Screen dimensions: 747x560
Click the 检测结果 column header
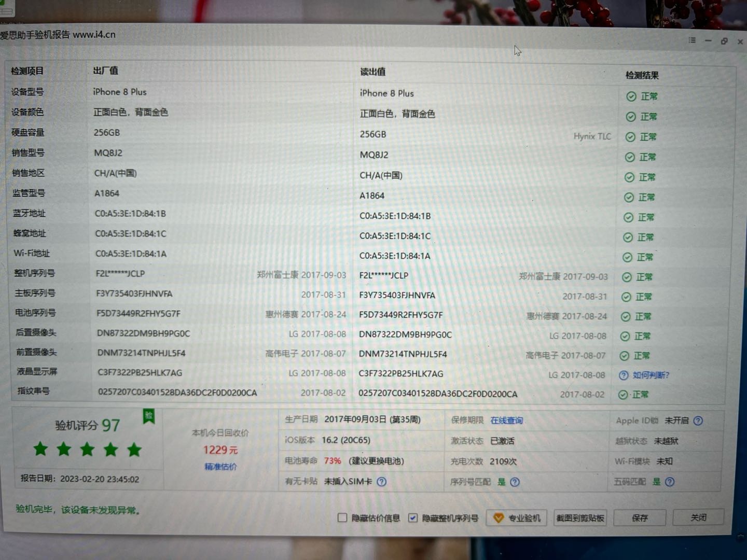coord(642,75)
